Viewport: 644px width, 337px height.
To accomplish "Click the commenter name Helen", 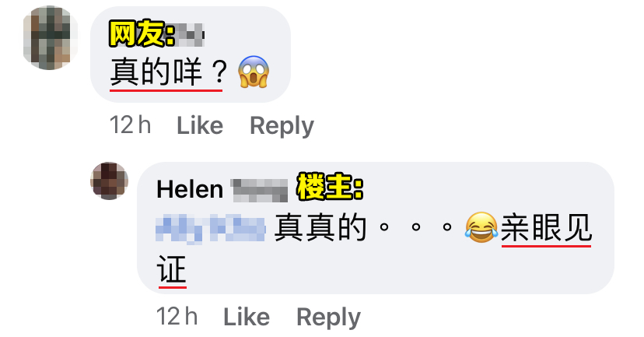I will 190,189.
